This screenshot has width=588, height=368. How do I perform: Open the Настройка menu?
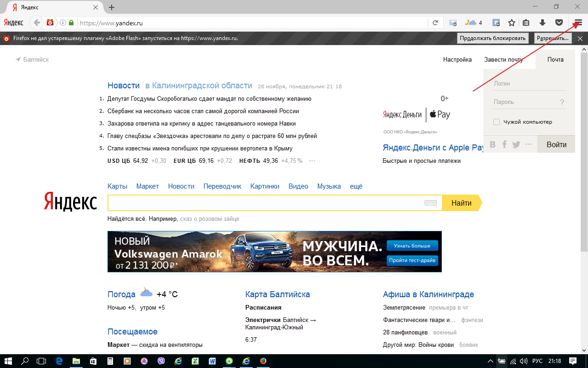click(458, 59)
